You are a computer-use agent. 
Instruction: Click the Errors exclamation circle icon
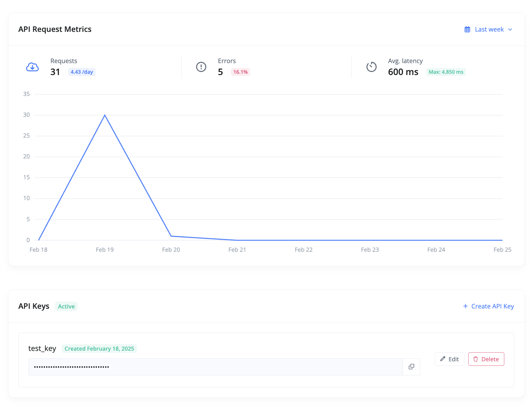(x=201, y=67)
